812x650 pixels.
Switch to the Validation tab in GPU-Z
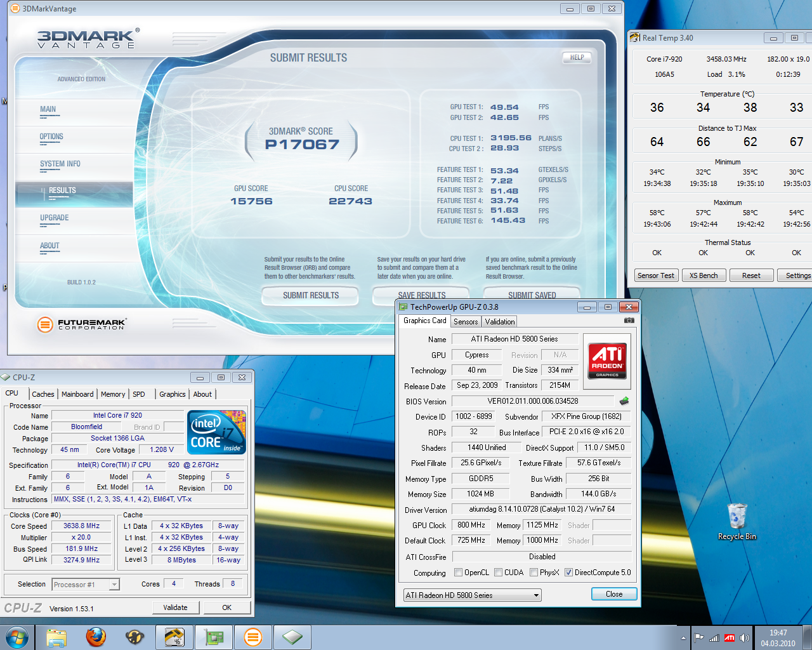click(500, 322)
